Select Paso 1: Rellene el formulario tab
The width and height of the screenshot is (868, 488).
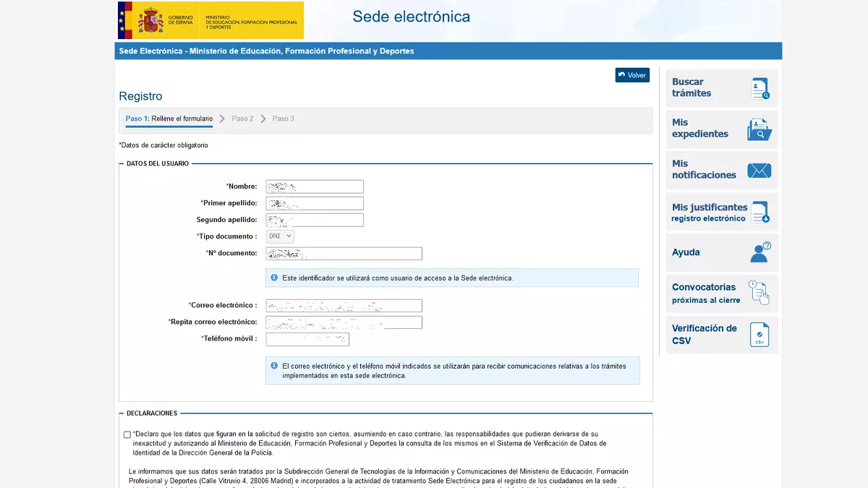point(169,119)
